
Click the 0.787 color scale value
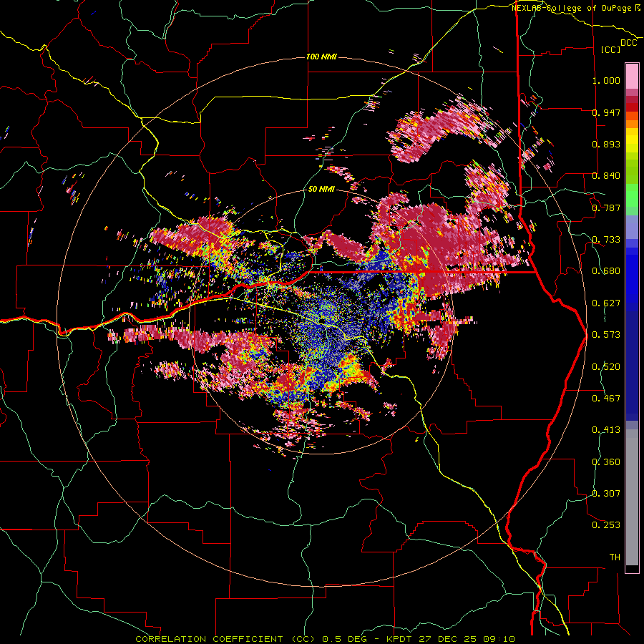(606, 208)
